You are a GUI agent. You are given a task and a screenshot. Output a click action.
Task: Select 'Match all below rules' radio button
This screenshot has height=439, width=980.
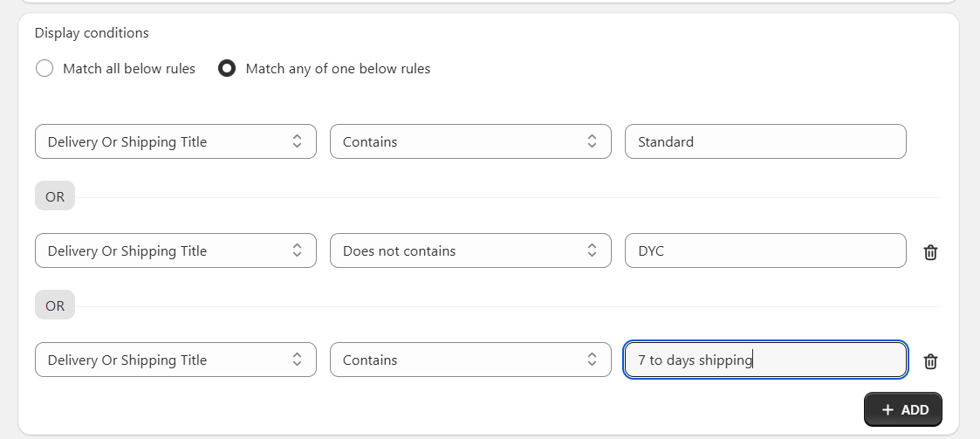(45, 68)
